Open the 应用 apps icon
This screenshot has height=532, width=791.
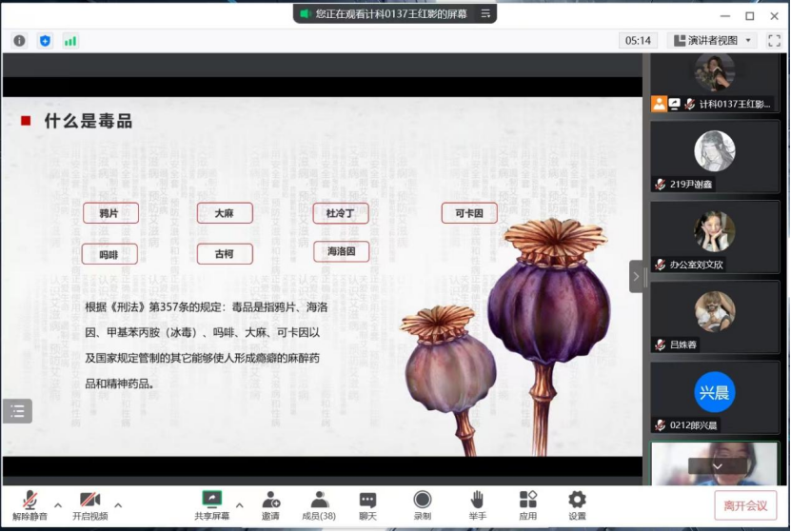(x=528, y=504)
